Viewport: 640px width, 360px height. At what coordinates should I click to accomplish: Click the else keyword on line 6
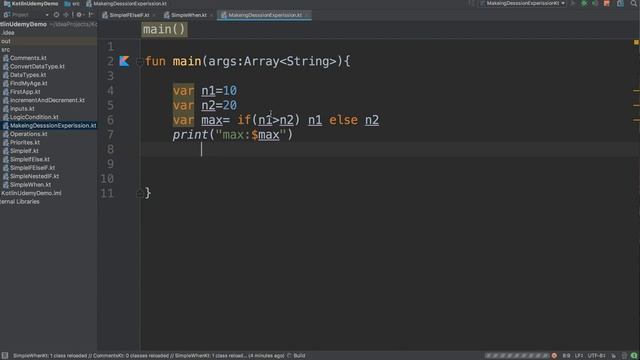[343, 120]
